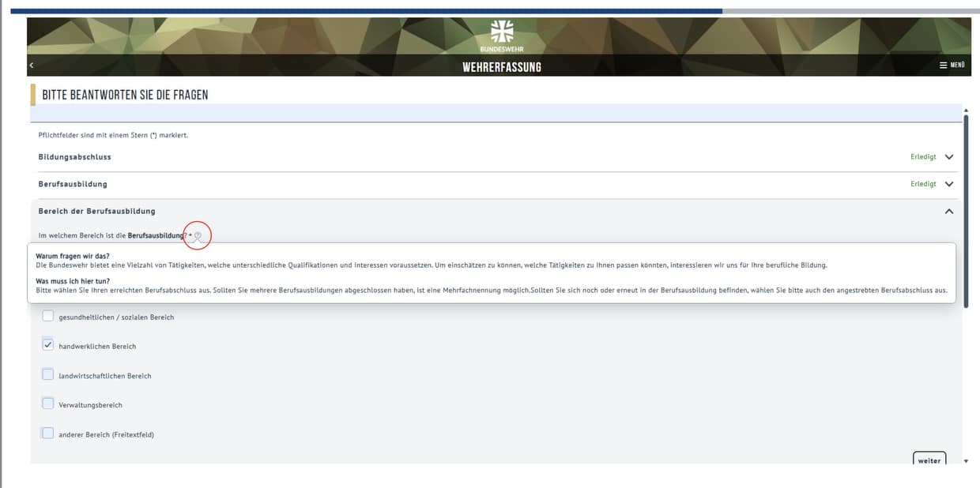Click the Bildungsabschluss section title
The image size is (980, 488).
point(74,157)
